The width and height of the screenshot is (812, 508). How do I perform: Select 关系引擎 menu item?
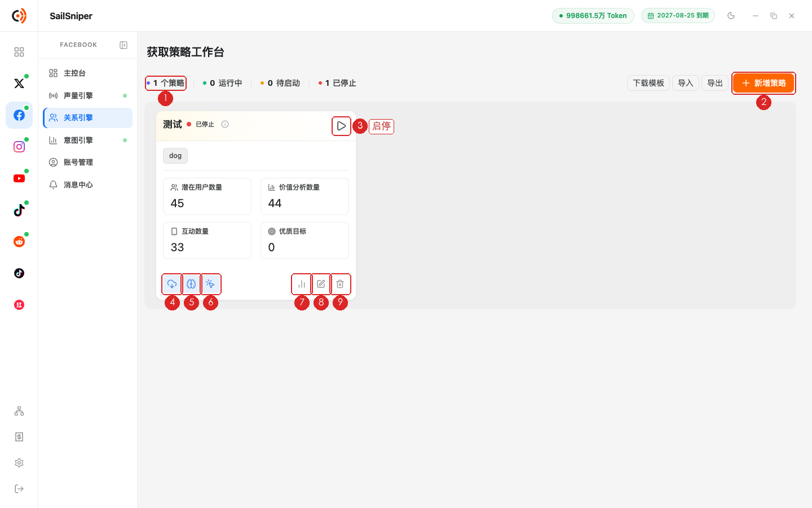(88, 118)
